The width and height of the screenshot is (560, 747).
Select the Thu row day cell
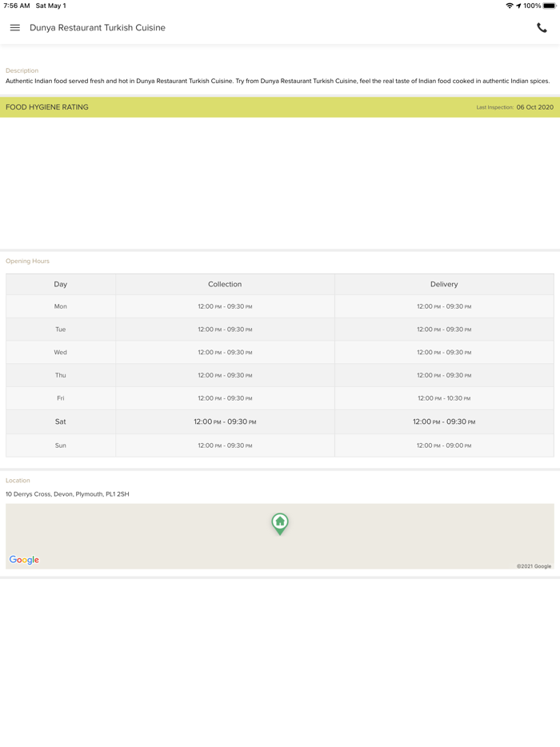[61, 375]
